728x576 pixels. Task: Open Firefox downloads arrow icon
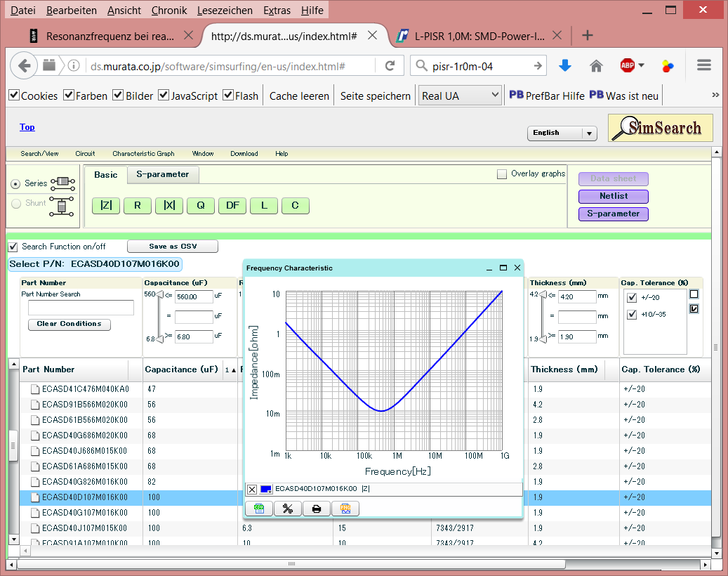pyautogui.click(x=564, y=66)
